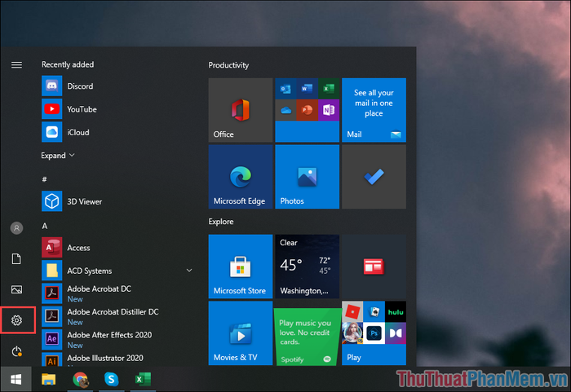
Task: Open the Mail tile
Action: click(374, 110)
